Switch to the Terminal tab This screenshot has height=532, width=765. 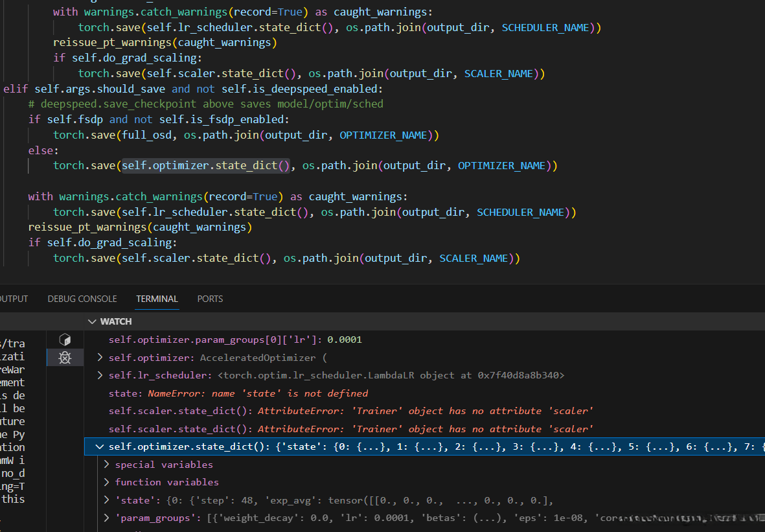[x=157, y=299]
